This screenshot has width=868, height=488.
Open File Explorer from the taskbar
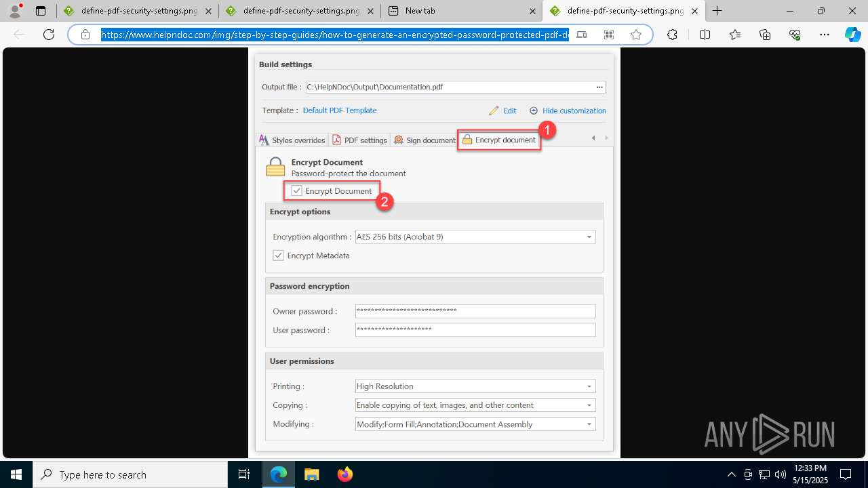pos(311,474)
